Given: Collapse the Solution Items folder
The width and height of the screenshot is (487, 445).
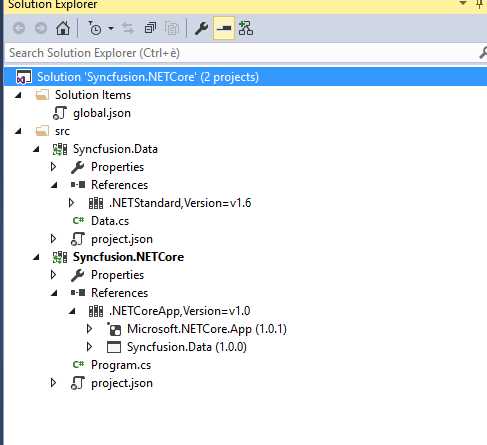Looking at the screenshot, I should (19, 95).
